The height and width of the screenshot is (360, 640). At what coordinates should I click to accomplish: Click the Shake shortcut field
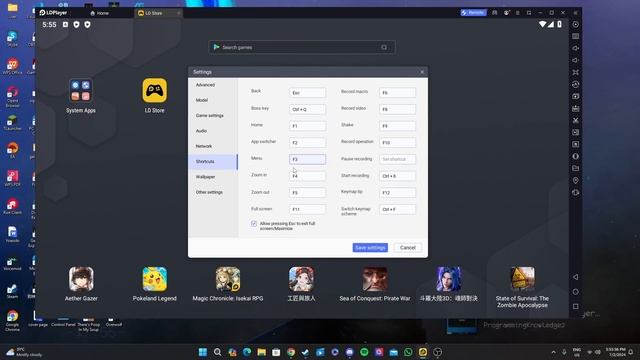click(x=398, y=126)
